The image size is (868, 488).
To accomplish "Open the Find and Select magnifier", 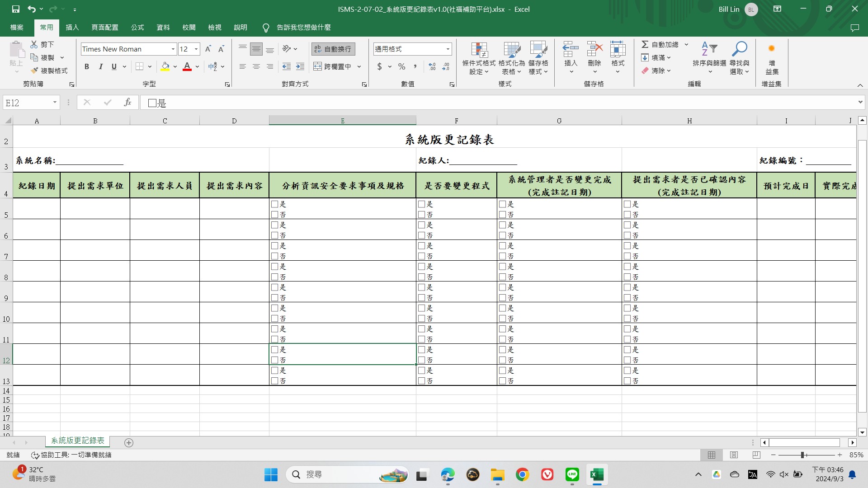I will [740, 49].
